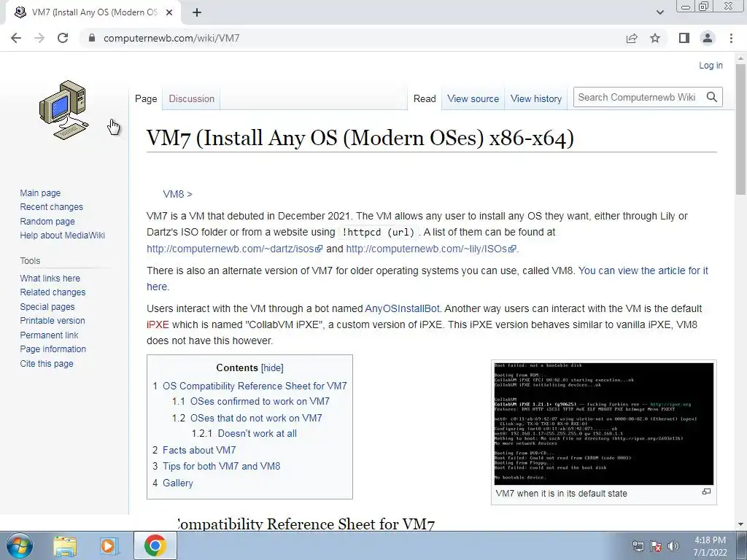Hide the Contents table

click(x=272, y=367)
